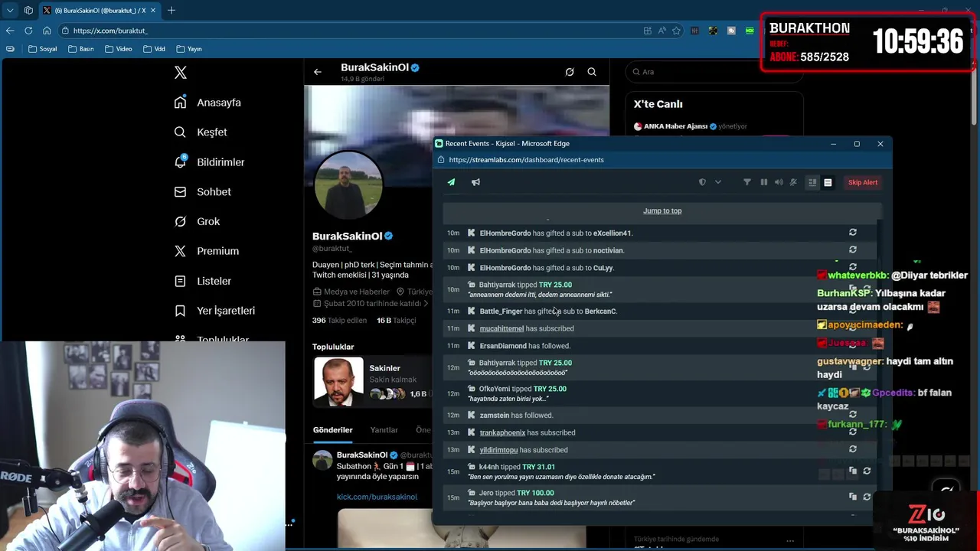The height and width of the screenshot is (551, 980).
Task: Click the search icon in profile header
Action: (x=592, y=72)
